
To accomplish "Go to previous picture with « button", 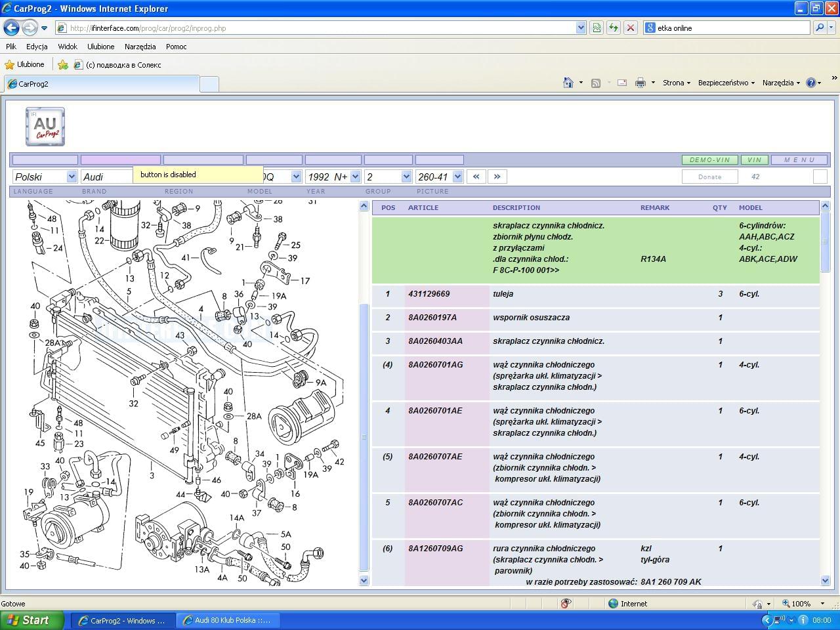I will [476, 177].
